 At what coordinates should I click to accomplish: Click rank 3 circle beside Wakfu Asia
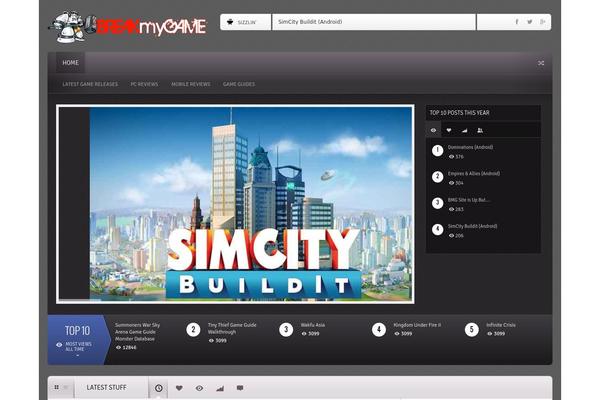click(286, 330)
